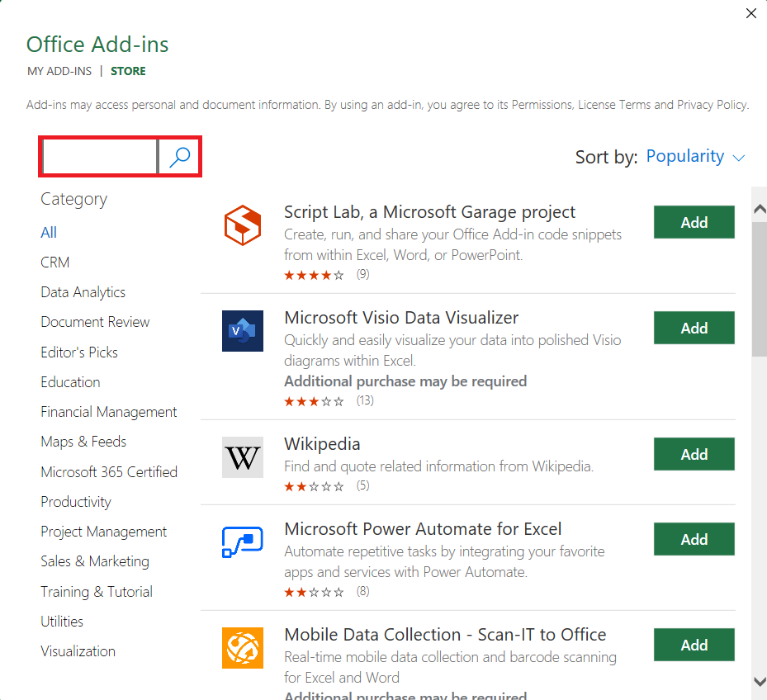Filter by Productivity category

76,502
